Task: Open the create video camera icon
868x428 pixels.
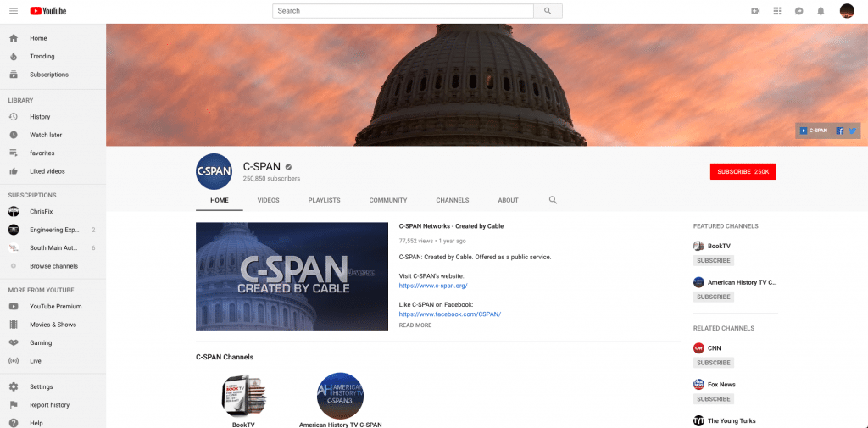Action: (755, 10)
